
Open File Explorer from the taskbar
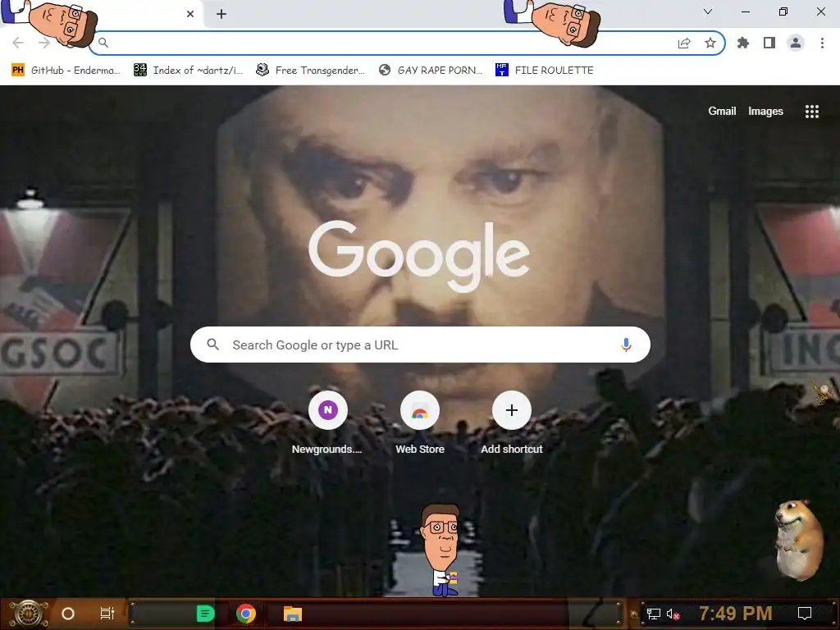click(x=293, y=614)
